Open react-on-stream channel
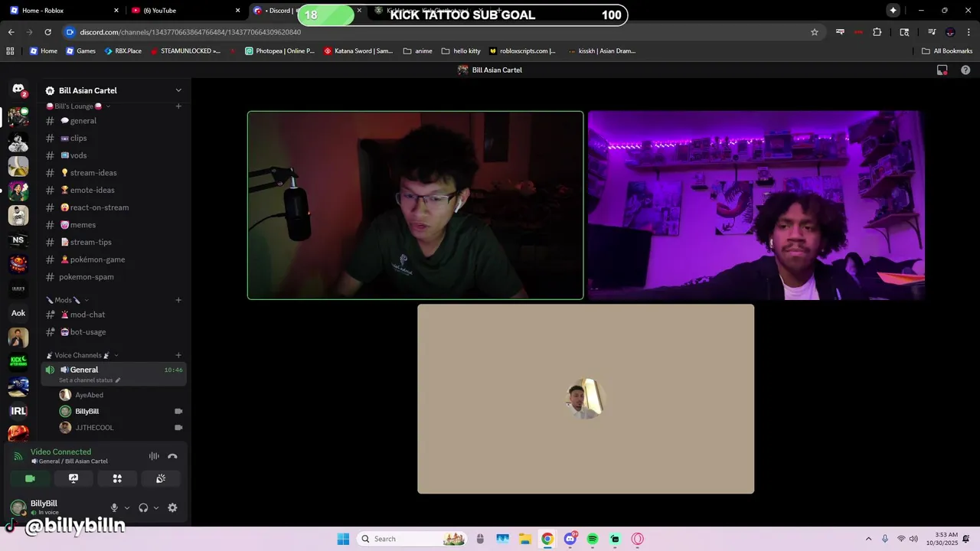Image resolution: width=980 pixels, height=551 pixels. 114,207
